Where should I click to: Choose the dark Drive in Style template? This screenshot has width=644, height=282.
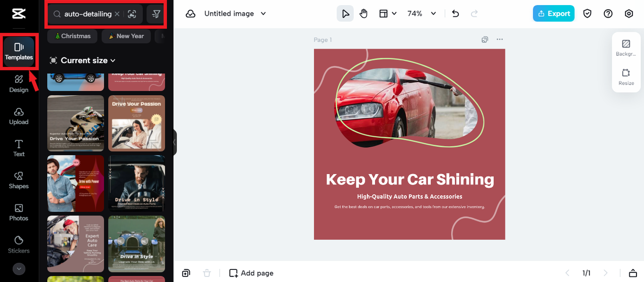click(x=136, y=183)
